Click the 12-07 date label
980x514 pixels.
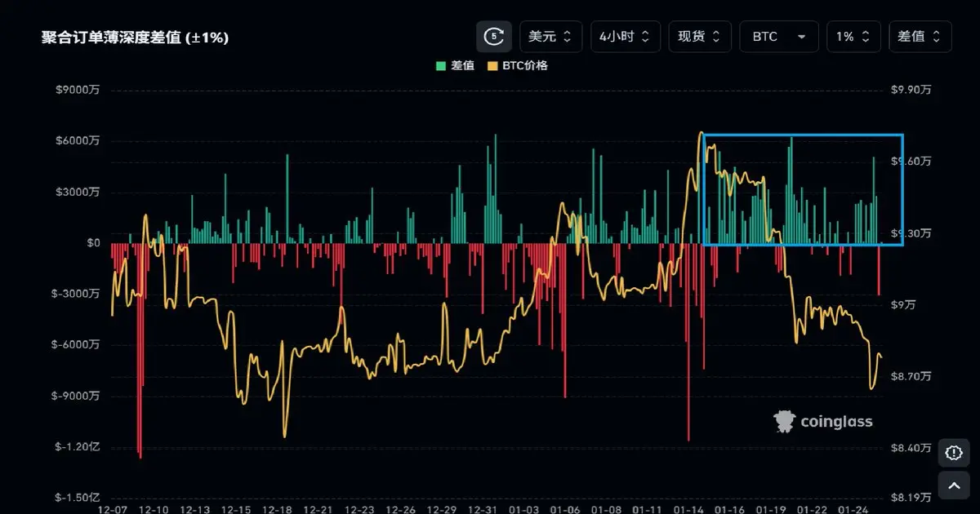tap(112, 509)
